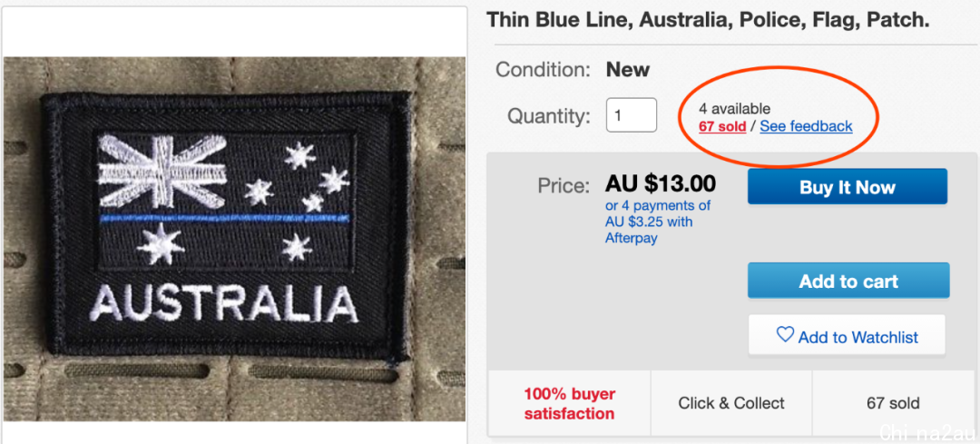Click the '4 available' stock text

(734, 109)
